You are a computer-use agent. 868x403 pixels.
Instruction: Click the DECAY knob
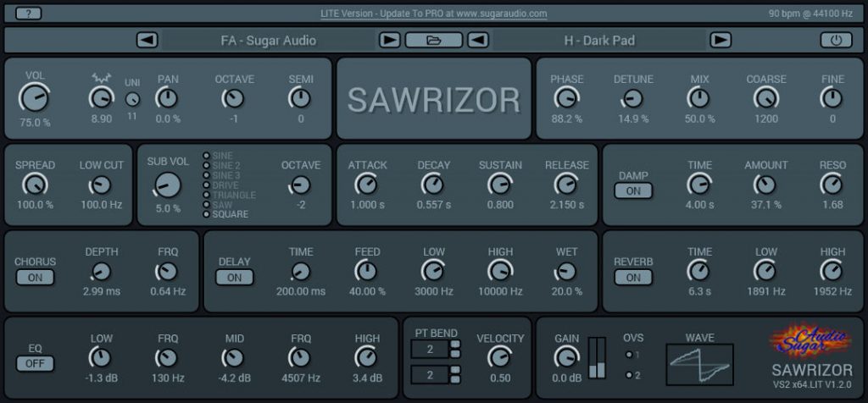tap(433, 185)
